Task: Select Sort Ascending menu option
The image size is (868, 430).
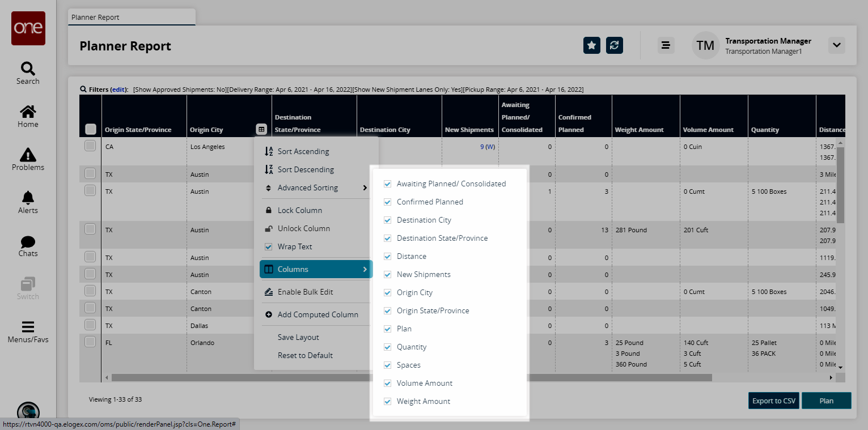Action: pos(303,152)
